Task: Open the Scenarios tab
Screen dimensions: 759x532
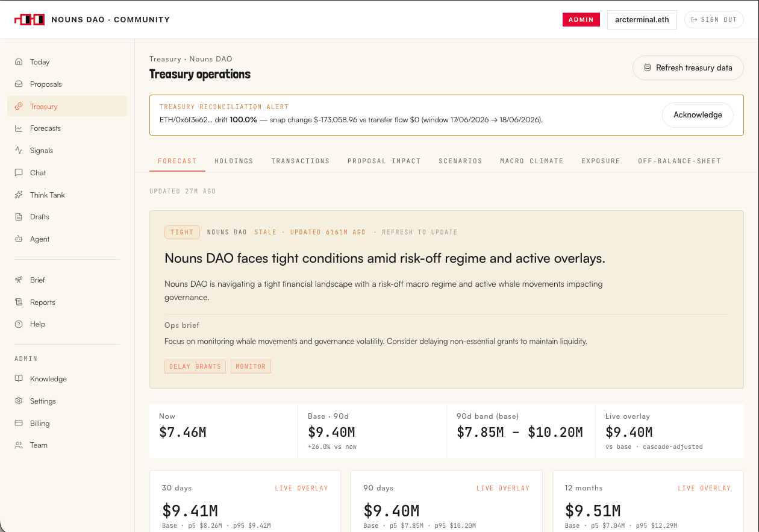Action: coord(460,161)
